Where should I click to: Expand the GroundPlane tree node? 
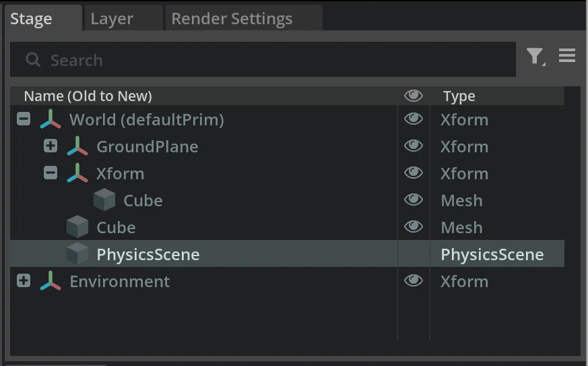(x=51, y=146)
